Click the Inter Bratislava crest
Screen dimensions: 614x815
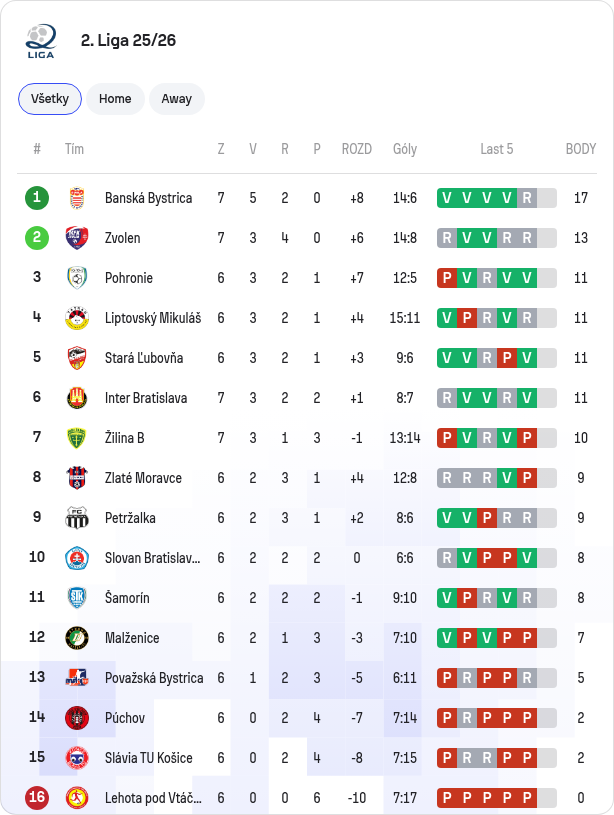point(77,398)
